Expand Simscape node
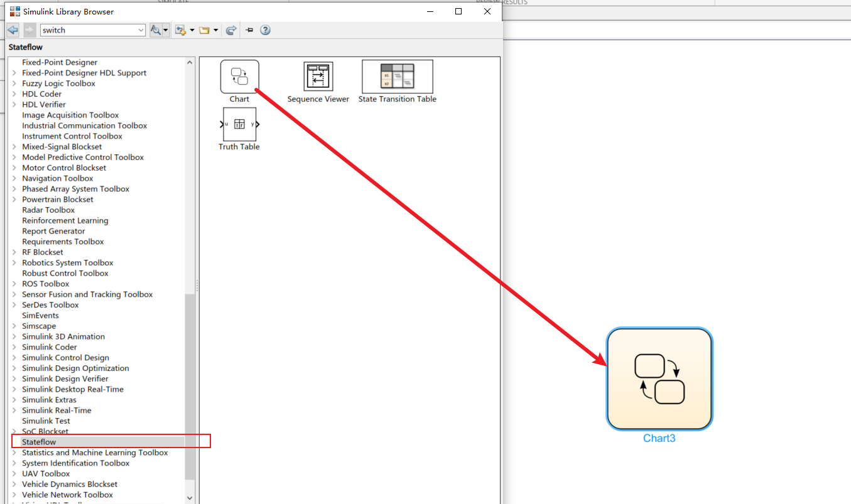 pos(14,326)
